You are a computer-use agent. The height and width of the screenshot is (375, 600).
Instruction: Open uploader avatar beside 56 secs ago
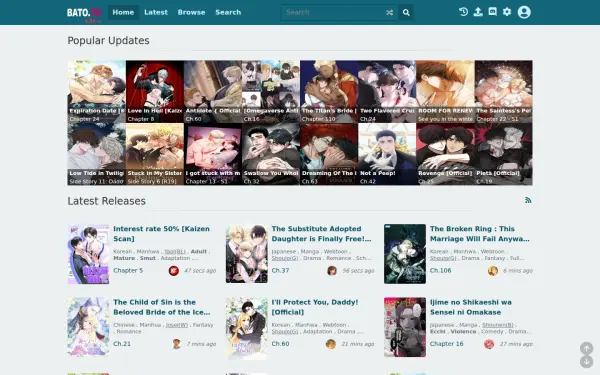tap(332, 271)
